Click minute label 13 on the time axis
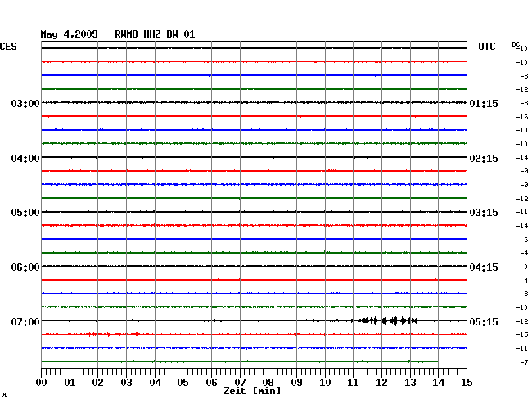532x404 pixels. coord(410,383)
